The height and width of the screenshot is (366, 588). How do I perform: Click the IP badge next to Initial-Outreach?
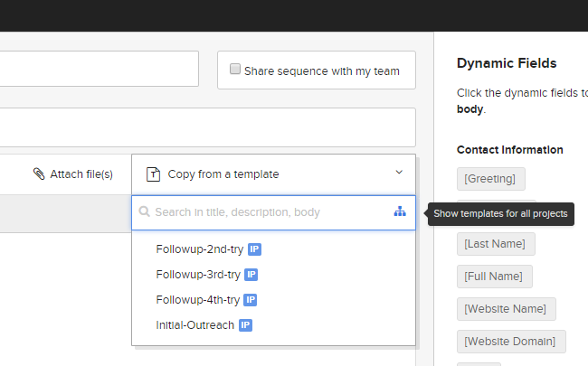[x=245, y=325]
